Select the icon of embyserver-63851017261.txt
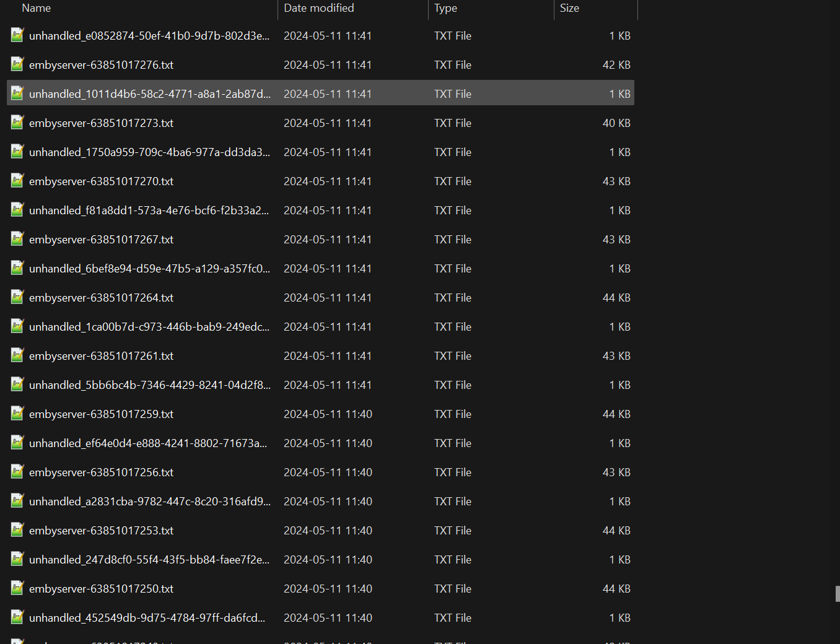This screenshot has height=644, width=840. [17, 355]
